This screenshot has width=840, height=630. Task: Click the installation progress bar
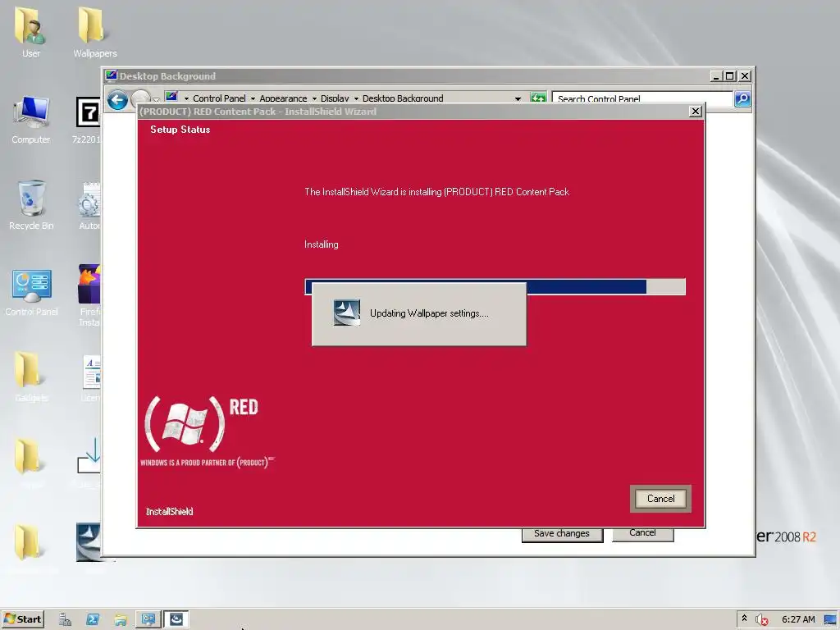(x=495, y=286)
